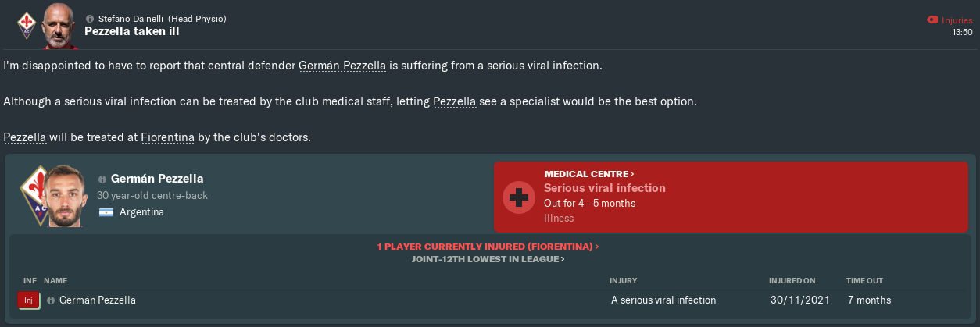
Task: Click the Fiorentina club badge beside the message header
Action: tap(26, 24)
